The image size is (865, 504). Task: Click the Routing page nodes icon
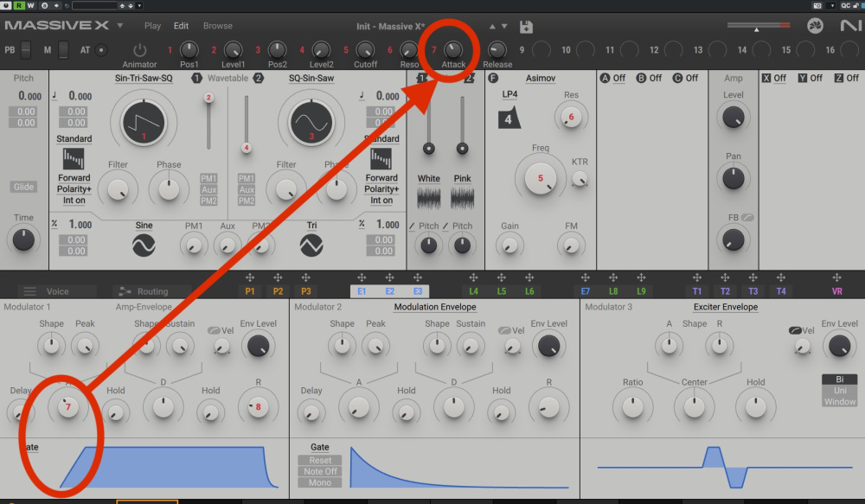(x=125, y=291)
